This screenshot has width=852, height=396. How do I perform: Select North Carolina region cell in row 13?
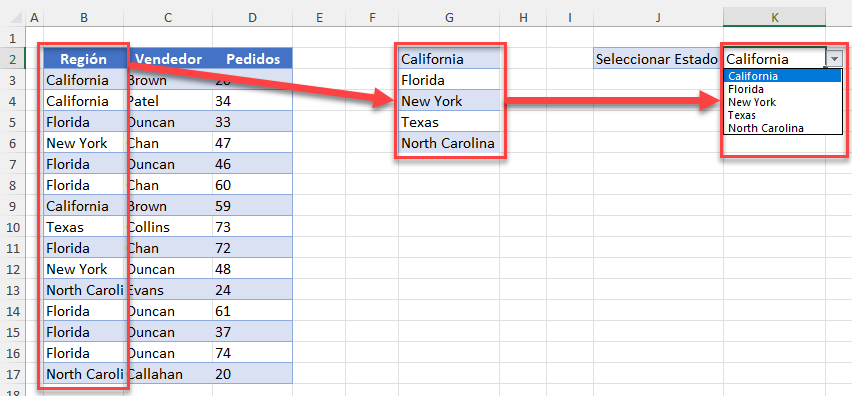tap(84, 290)
